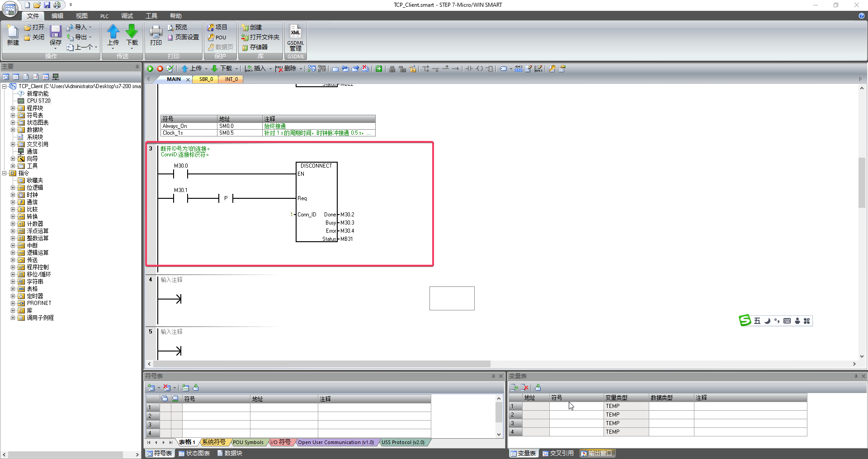Click the editor horizontal scrollbar thumb

click(322, 364)
